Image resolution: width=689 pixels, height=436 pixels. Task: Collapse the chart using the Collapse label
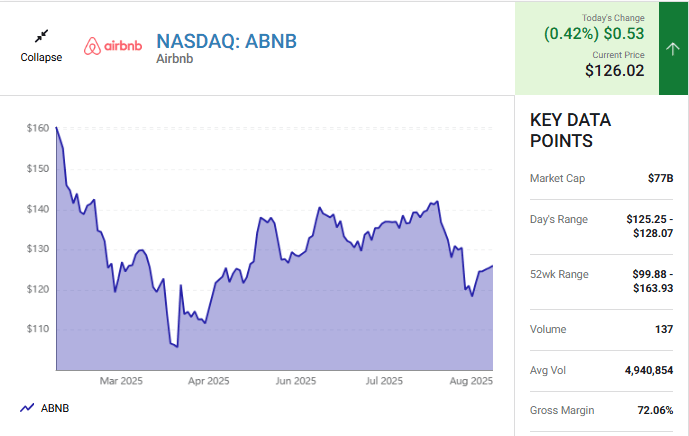(41, 57)
